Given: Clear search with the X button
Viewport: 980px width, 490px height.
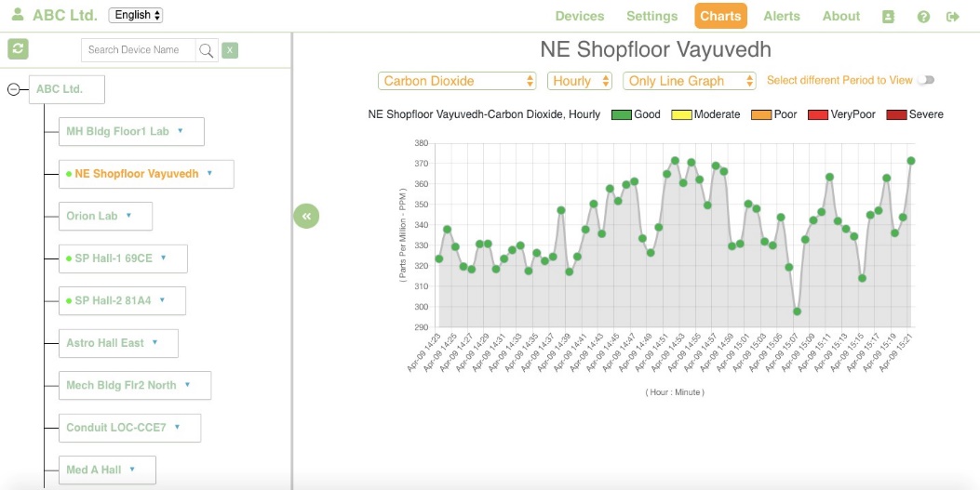Looking at the screenshot, I should (x=229, y=50).
